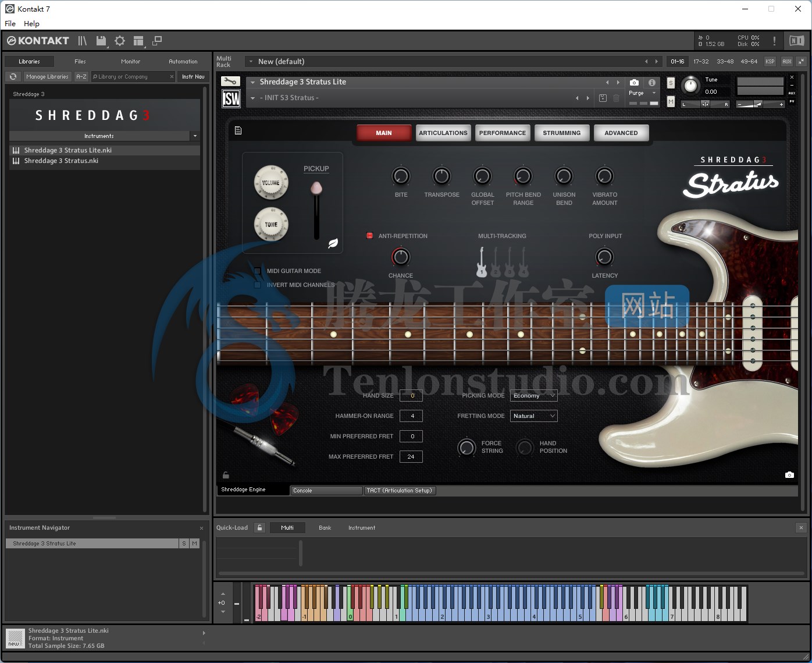This screenshot has width=812, height=663.
Task: Expand the New (default) multi dropdown
Action: pos(251,61)
